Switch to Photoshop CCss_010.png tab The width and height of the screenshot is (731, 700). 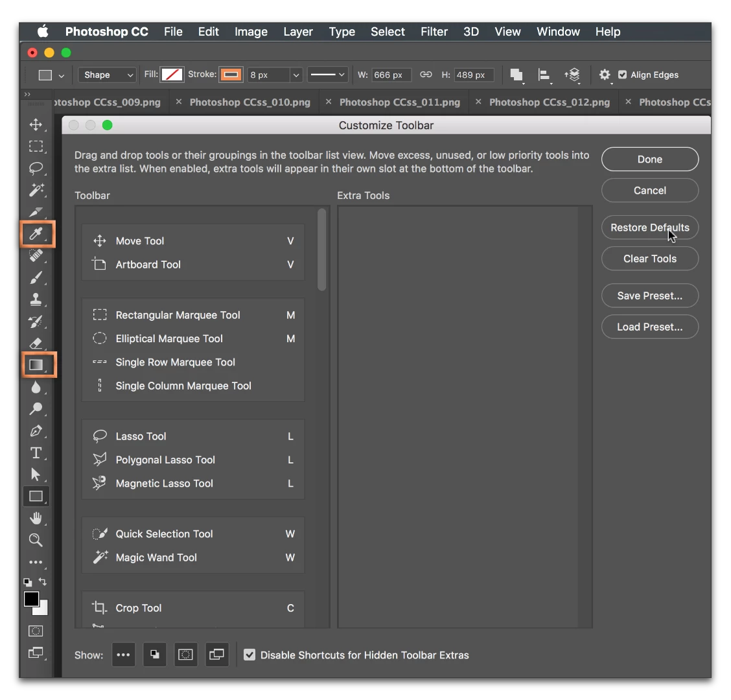point(250,102)
